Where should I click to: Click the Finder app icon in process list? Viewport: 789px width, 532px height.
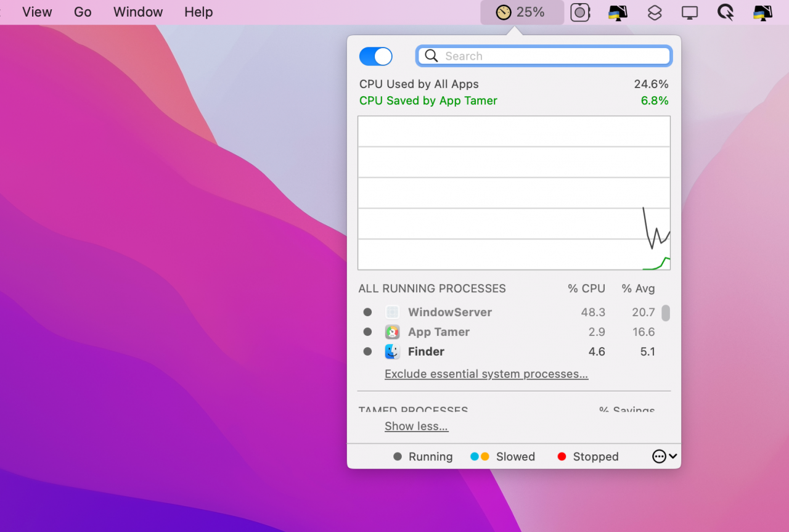click(x=393, y=351)
